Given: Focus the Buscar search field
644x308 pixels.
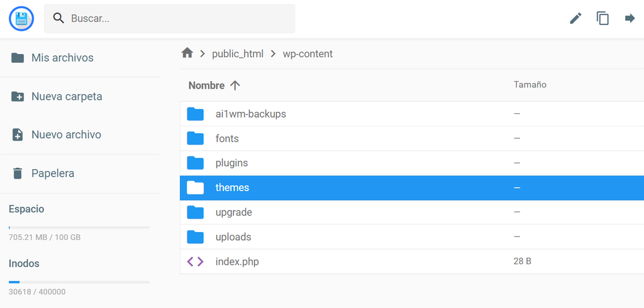Looking at the screenshot, I should point(170,18).
